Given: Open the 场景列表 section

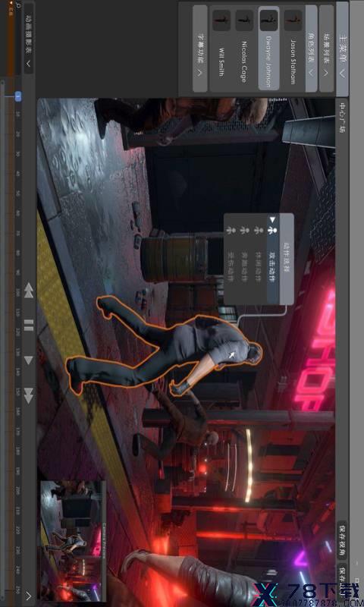Looking at the screenshot, I should pyautogui.click(x=326, y=49).
